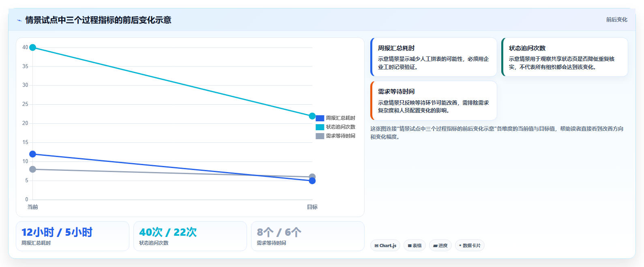Viewport: 644px width, 267px height.
Task: Click the gray data point at value 8
Action: [x=33, y=169]
